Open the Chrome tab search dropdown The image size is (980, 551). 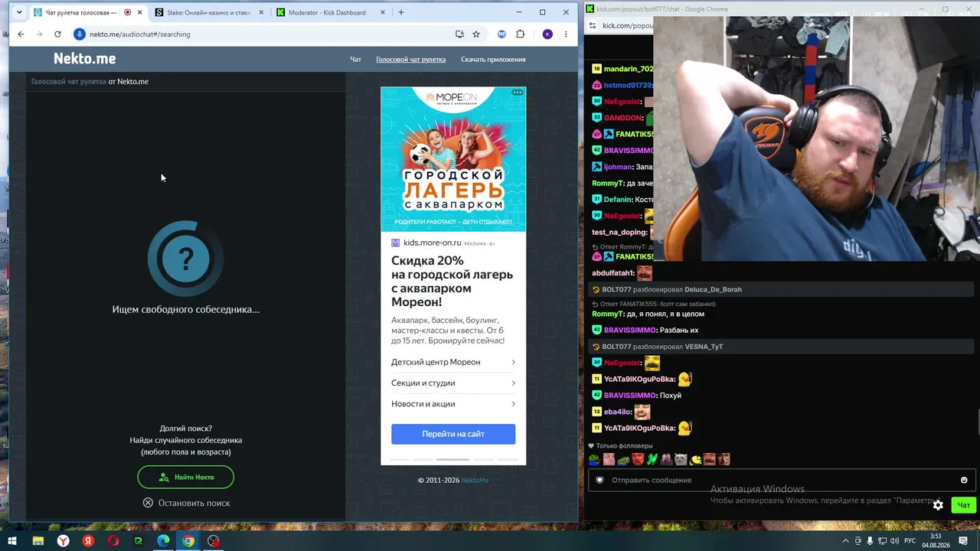(x=19, y=12)
